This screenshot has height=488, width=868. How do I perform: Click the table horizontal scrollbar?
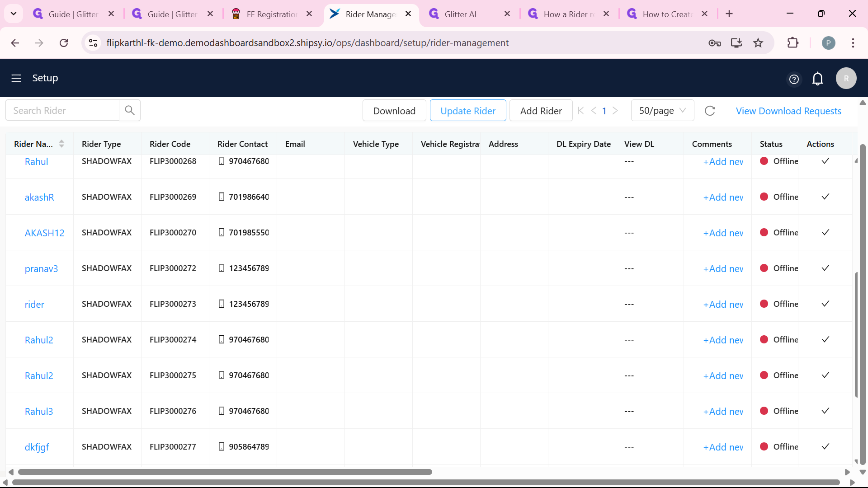tap(225, 472)
